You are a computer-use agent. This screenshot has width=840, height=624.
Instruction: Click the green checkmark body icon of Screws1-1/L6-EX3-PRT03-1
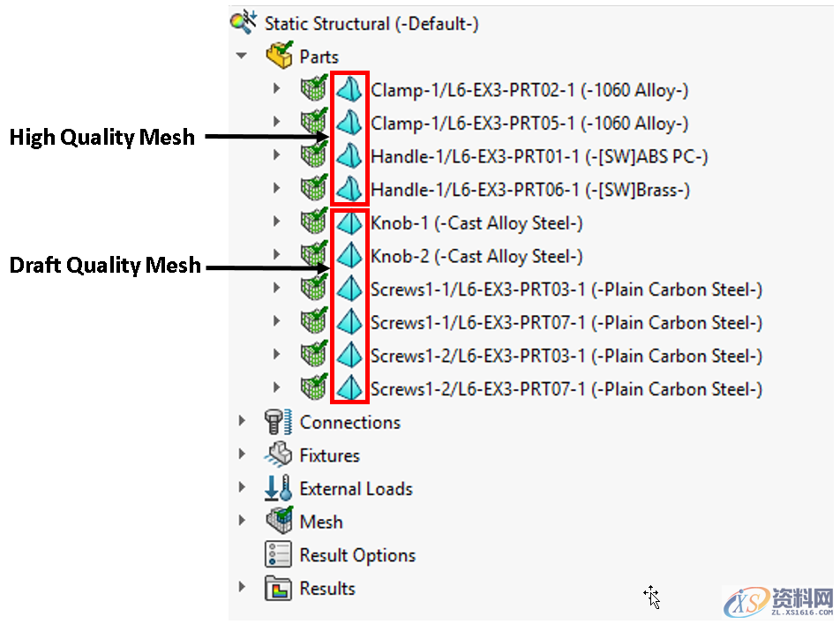(x=315, y=289)
